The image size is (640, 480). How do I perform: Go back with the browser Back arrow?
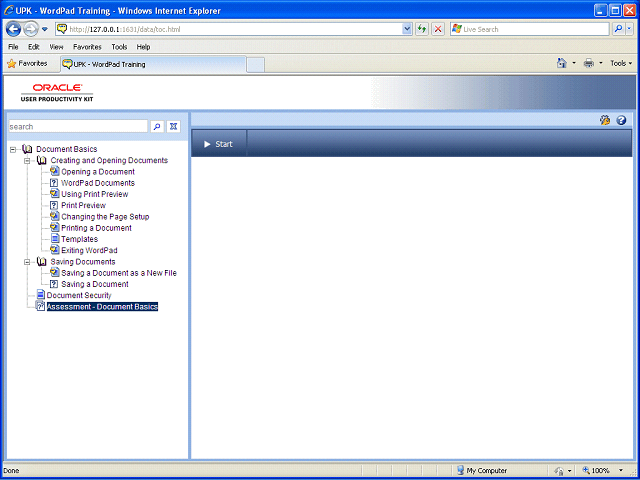(x=13, y=29)
